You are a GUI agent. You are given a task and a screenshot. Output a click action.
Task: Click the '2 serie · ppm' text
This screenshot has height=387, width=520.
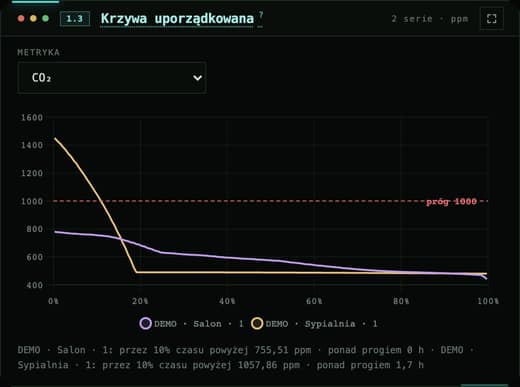pos(430,19)
